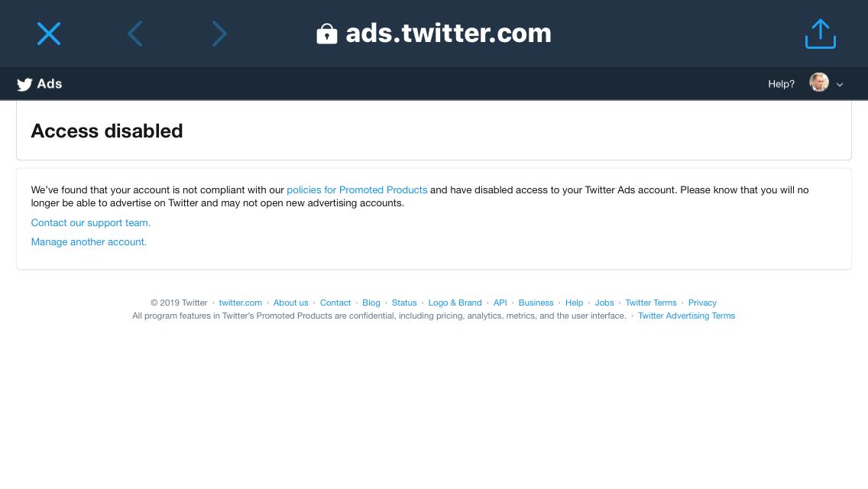Open the Status footer link

pos(404,303)
